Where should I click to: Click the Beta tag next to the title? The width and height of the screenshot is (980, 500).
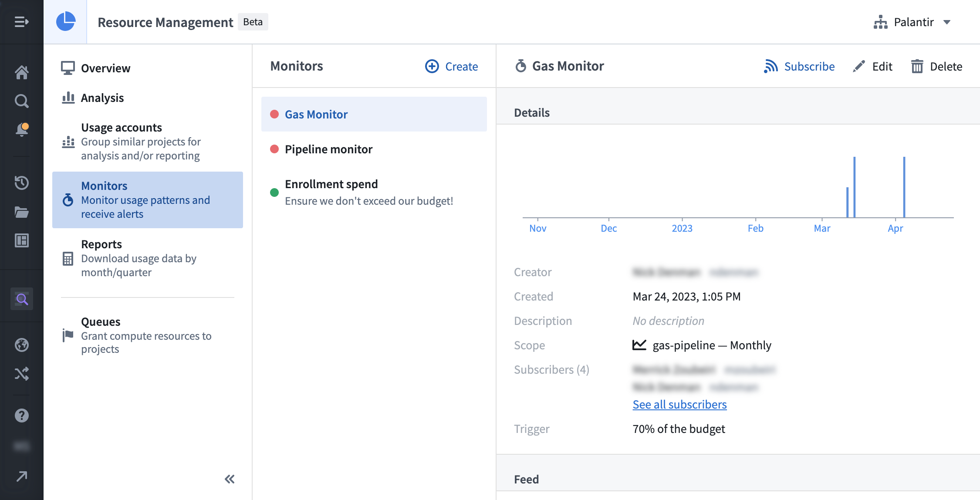coord(253,22)
